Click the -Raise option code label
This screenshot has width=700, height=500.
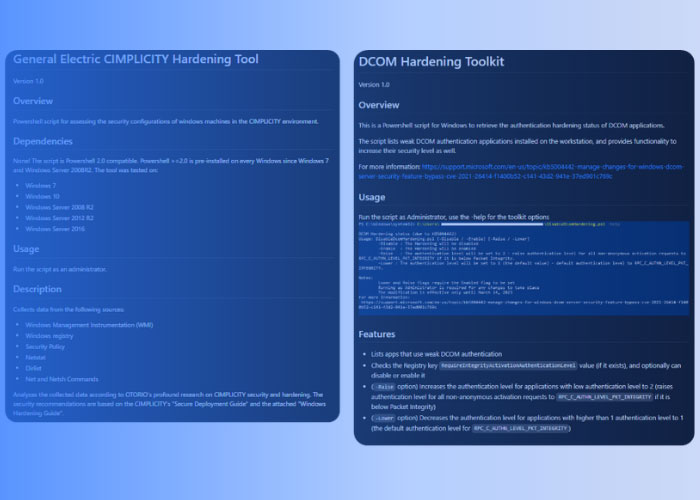tap(384, 387)
